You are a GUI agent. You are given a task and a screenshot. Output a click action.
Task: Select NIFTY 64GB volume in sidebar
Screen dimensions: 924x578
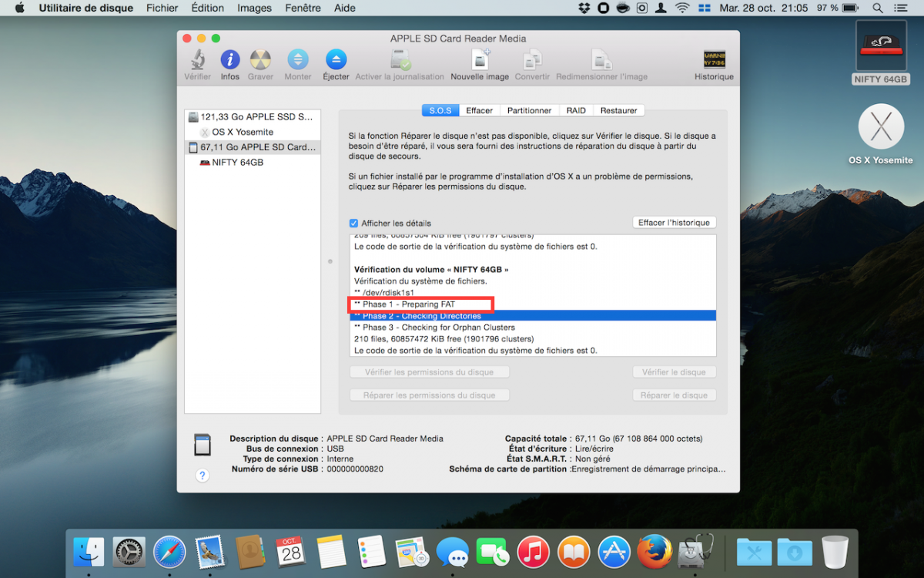click(x=253, y=163)
